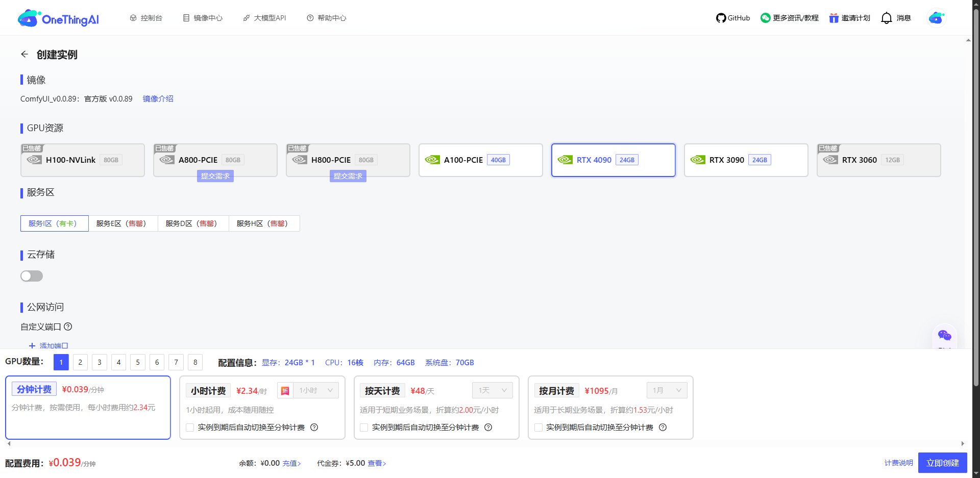Click the WeChat 更多资讯/教程 icon

click(x=765, y=18)
